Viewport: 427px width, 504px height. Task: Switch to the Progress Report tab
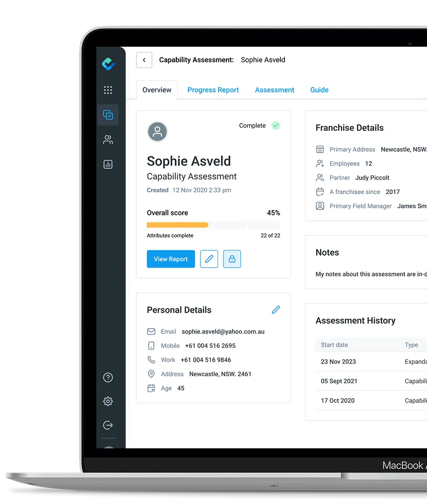213,90
